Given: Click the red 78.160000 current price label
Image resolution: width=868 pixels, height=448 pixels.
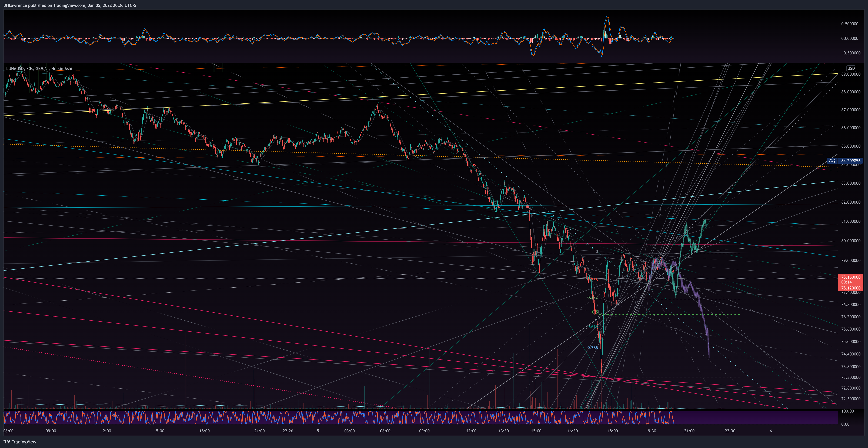Looking at the screenshot, I should pos(850,277).
